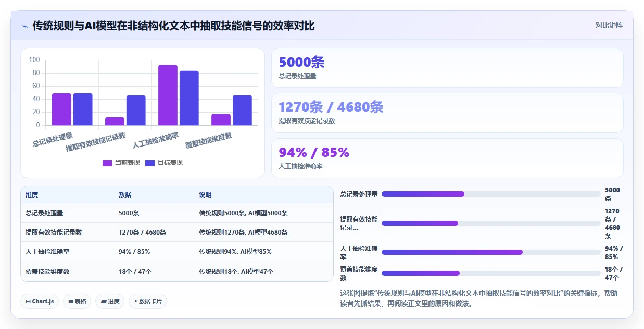This screenshot has width=644, height=329.
Task: Click the 数据卡片 chip
Action: (x=148, y=301)
